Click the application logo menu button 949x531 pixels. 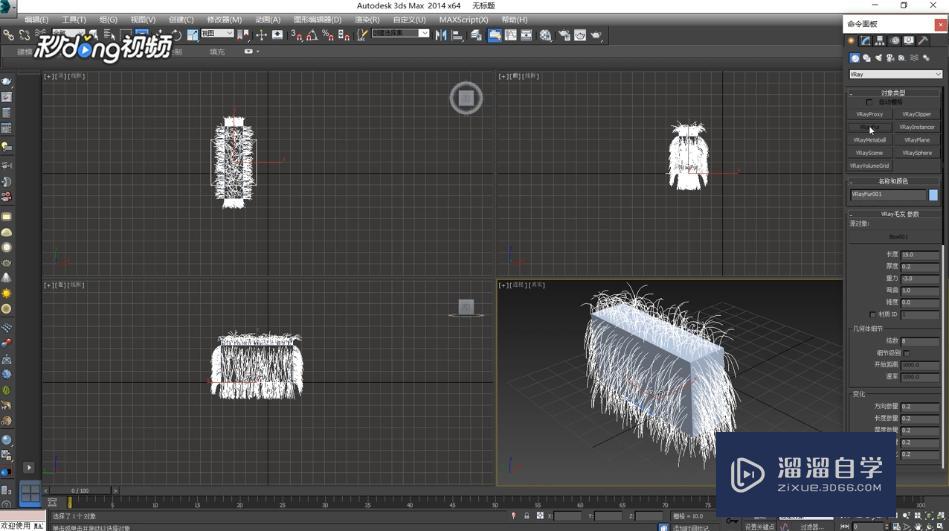[7, 6]
